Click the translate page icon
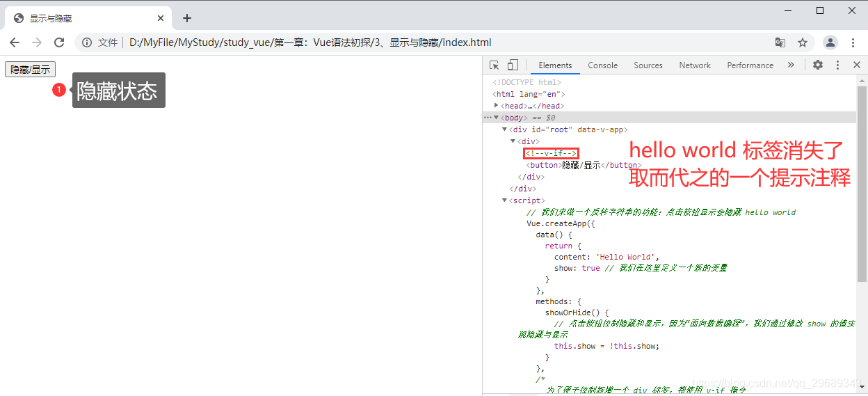The width and height of the screenshot is (868, 396). (x=780, y=42)
